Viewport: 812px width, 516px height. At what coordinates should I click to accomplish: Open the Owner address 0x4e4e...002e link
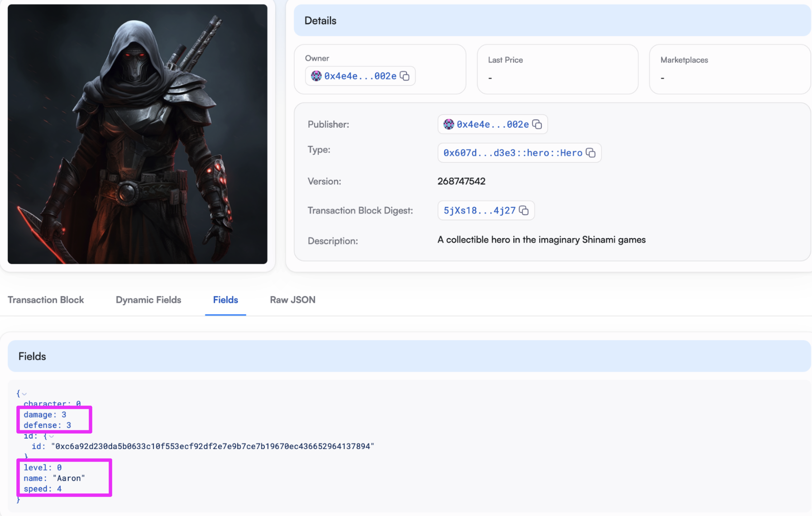tap(360, 76)
